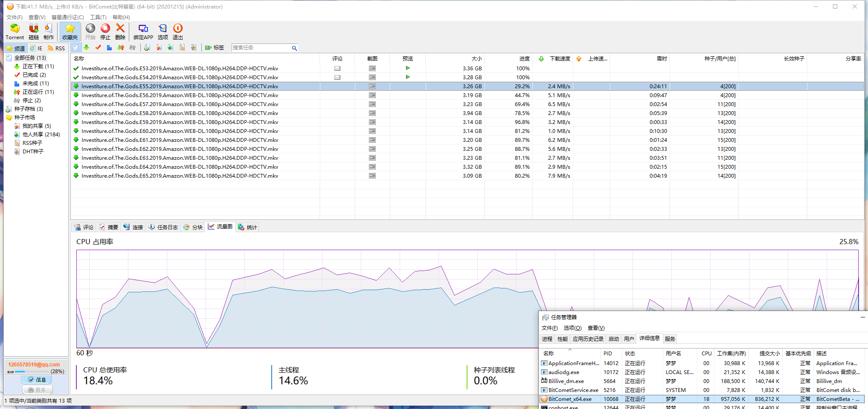Open screenshot icon for E55 row

coord(372,86)
